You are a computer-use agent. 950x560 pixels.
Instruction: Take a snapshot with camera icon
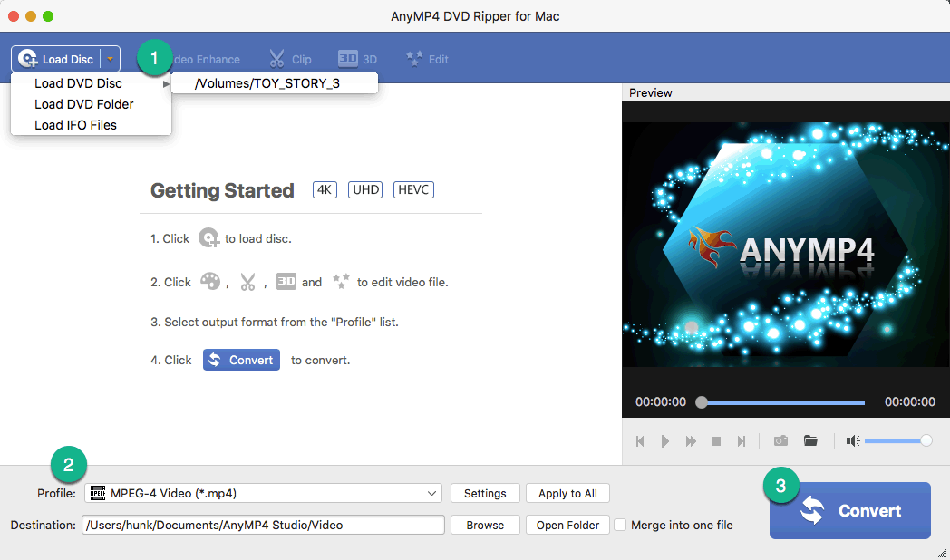click(781, 440)
